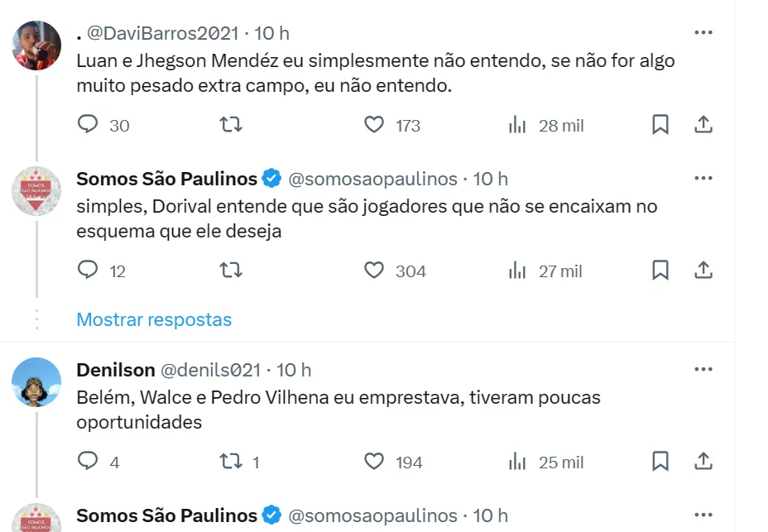Bookmark DaviBarros2021's tweet
The height and width of the screenshot is (532, 768).
660,125
